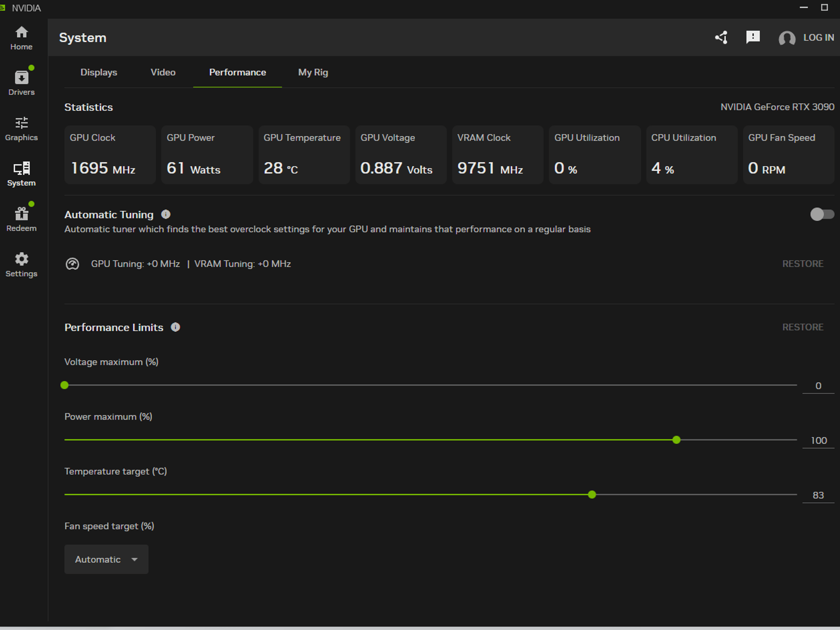840x630 pixels.
Task: Click the Temperature target value field
Action: pos(818,495)
